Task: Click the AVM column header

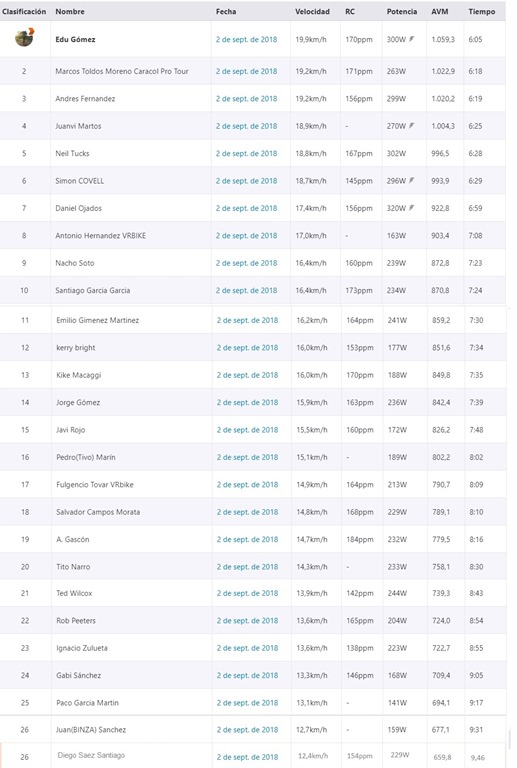Action: [440, 11]
